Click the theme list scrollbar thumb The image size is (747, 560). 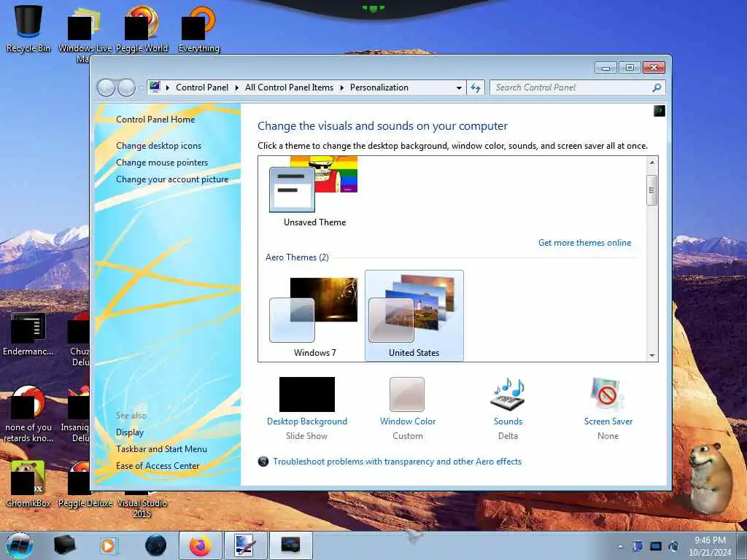pos(651,190)
